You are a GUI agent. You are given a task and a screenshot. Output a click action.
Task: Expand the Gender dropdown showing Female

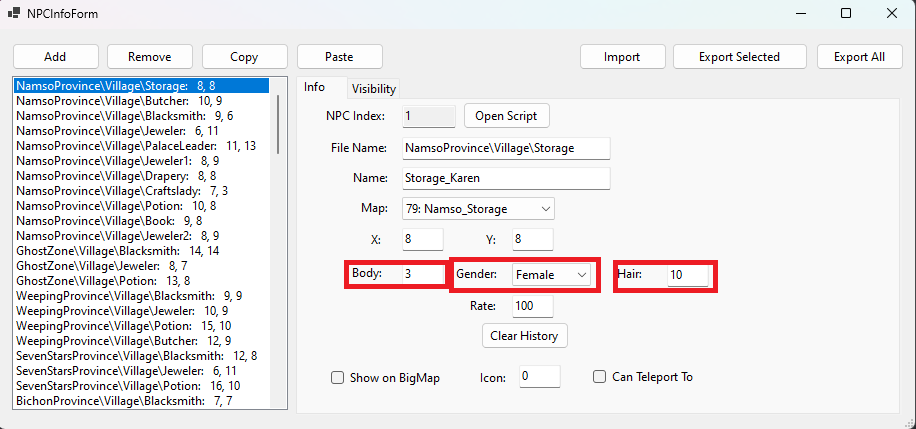pyautogui.click(x=551, y=275)
